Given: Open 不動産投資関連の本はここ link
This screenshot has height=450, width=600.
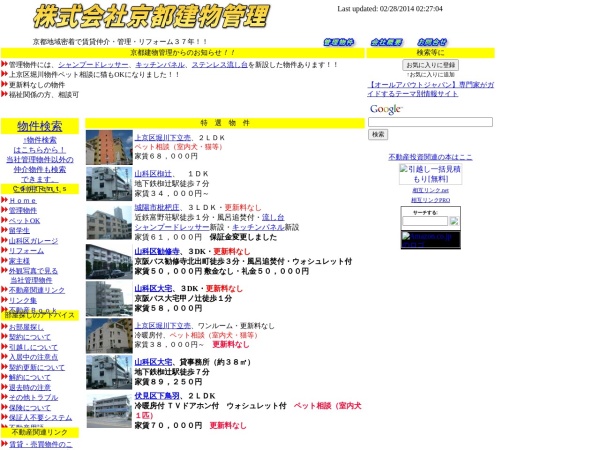Looking at the screenshot, I should pos(430,157).
